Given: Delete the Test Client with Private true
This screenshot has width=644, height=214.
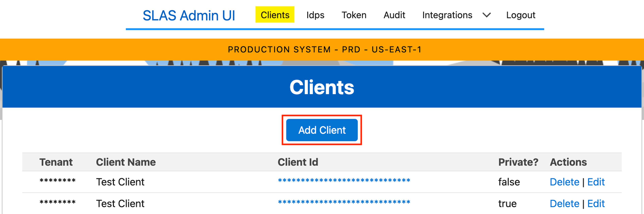Looking at the screenshot, I should (x=564, y=203).
